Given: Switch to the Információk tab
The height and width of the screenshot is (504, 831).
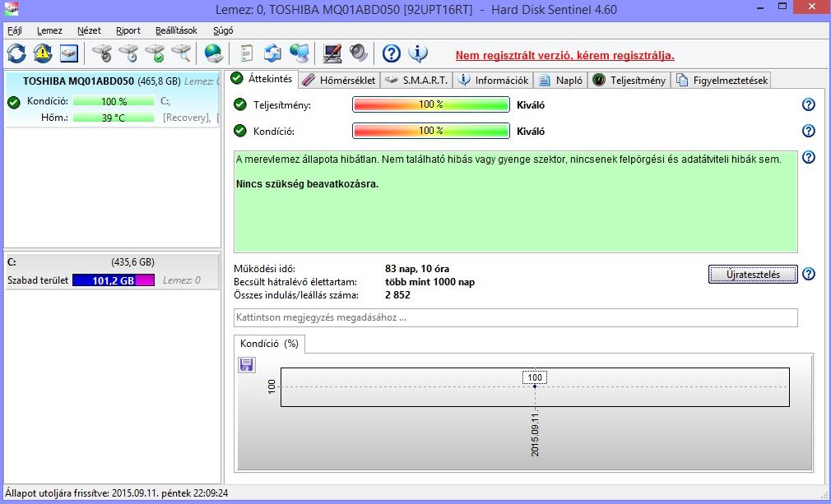Looking at the screenshot, I should (494, 81).
